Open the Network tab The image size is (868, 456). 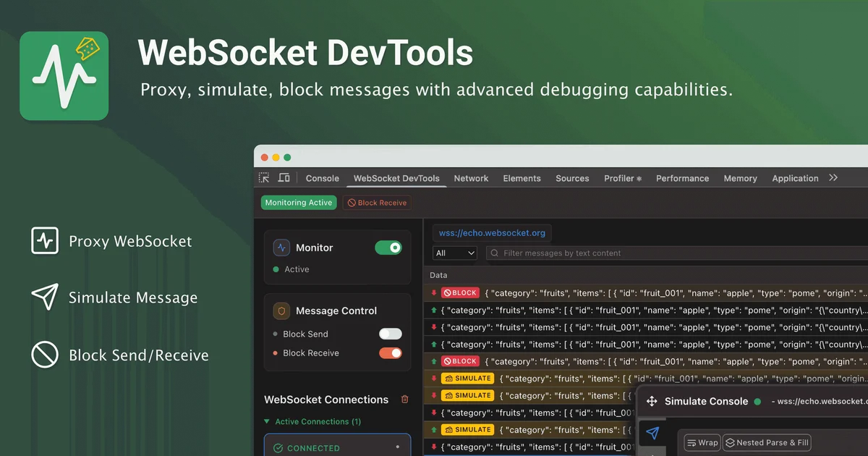click(x=471, y=178)
